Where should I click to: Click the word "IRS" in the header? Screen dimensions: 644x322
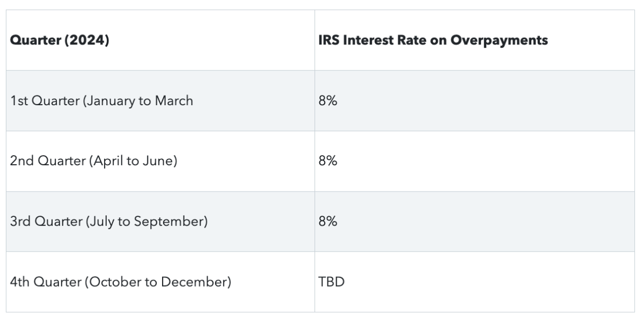pyautogui.click(x=328, y=40)
